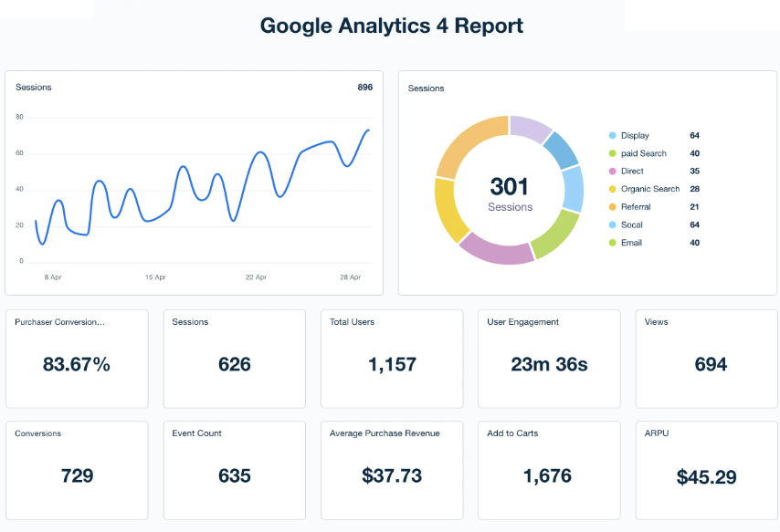Click the Conversions card title
This screenshot has height=532, width=780.
pos(37,433)
